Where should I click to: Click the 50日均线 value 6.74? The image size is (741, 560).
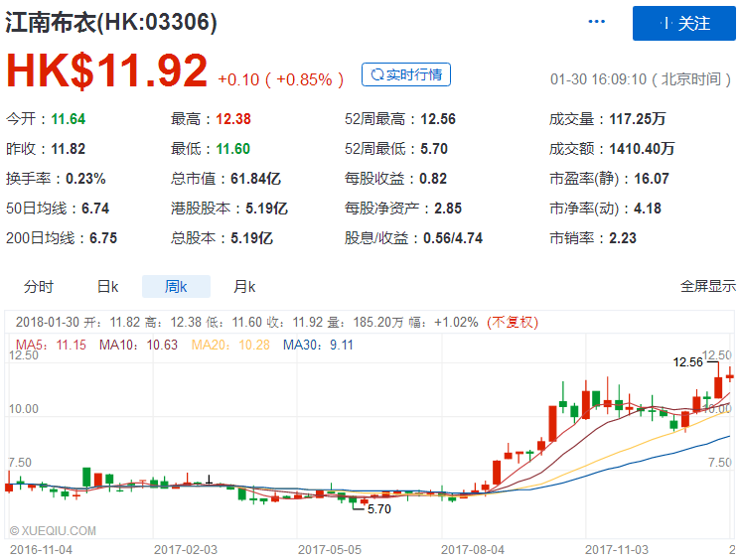click(95, 209)
